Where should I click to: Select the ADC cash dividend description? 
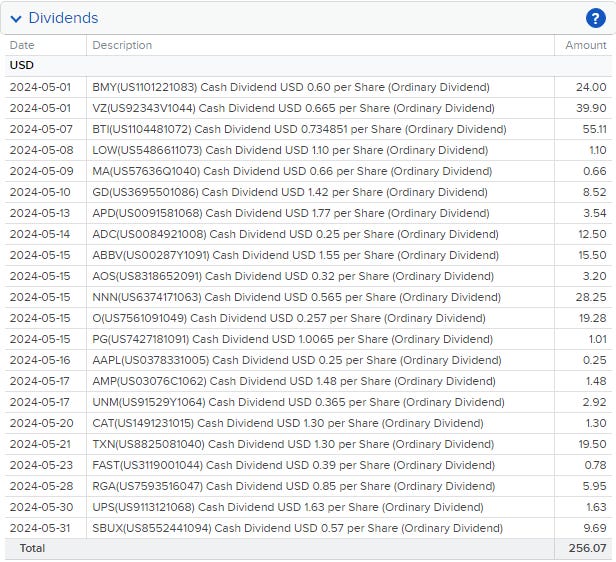pos(295,234)
